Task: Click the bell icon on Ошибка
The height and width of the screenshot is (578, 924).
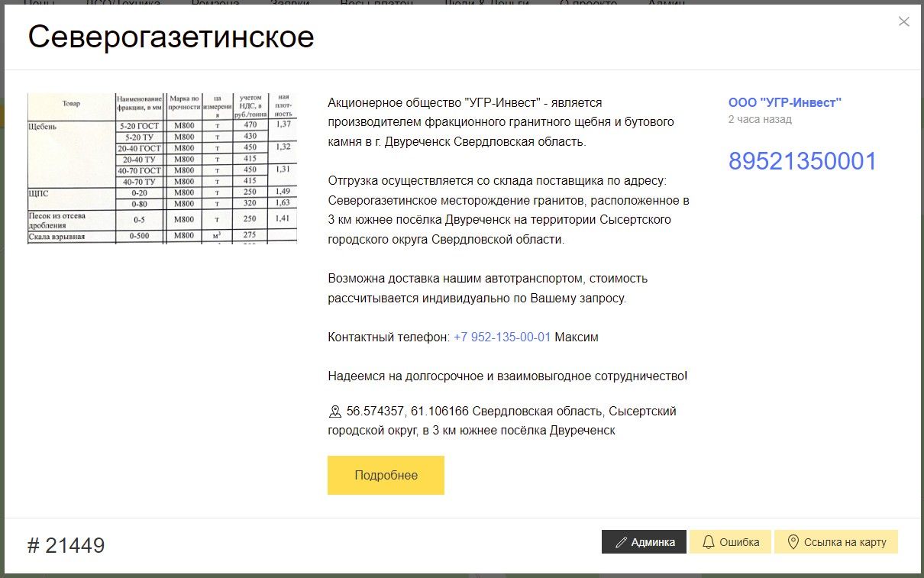Action: click(x=708, y=542)
